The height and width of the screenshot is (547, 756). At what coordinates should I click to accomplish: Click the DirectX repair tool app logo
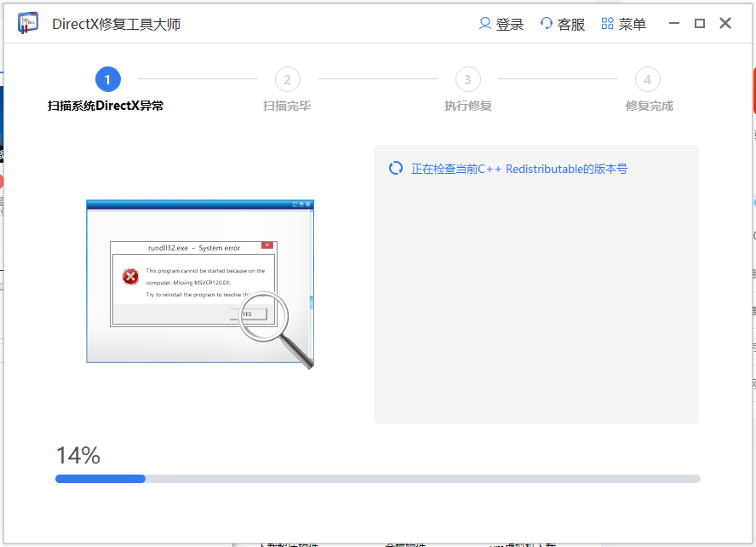tap(28, 23)
